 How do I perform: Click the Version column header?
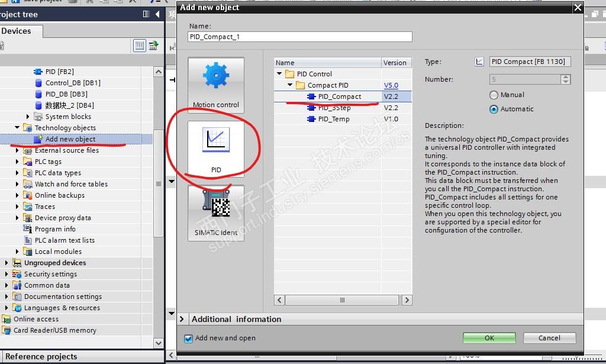396,63
